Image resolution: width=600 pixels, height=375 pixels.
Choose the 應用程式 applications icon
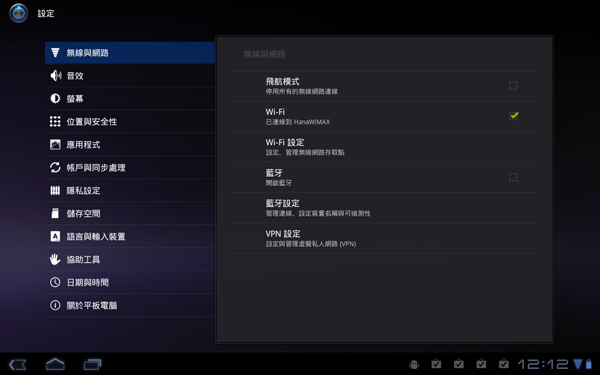point(55,145)
